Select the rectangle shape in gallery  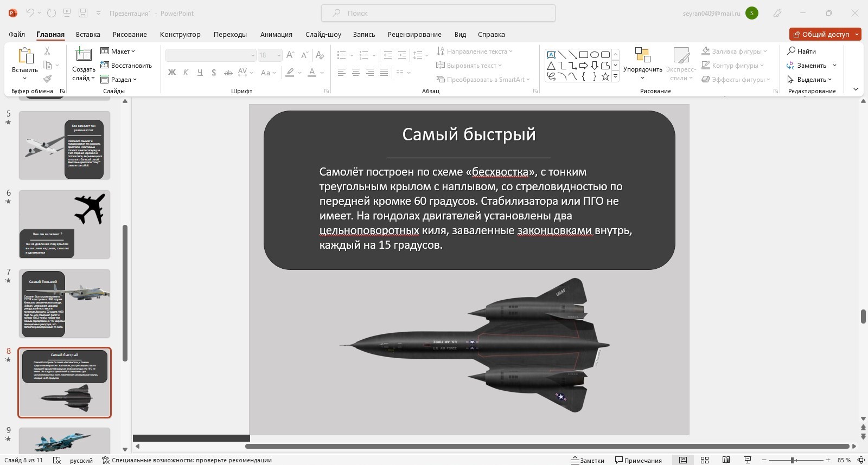[x=584, y=55]
